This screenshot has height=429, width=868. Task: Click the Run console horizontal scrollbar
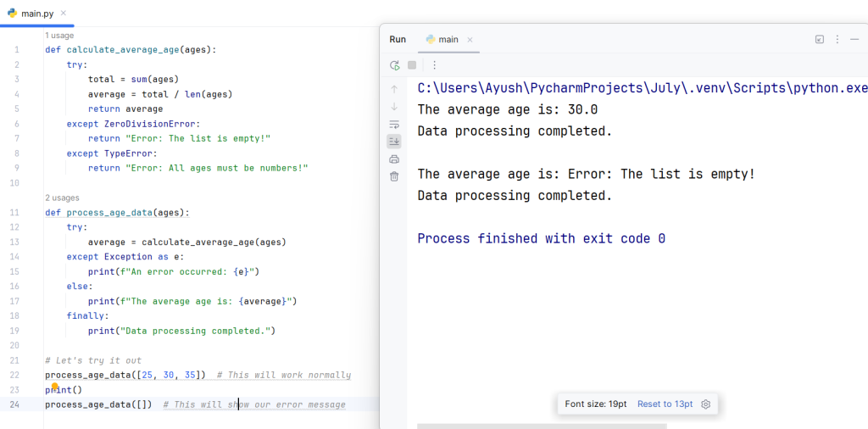pyautogui.click(x=542, y=426)
